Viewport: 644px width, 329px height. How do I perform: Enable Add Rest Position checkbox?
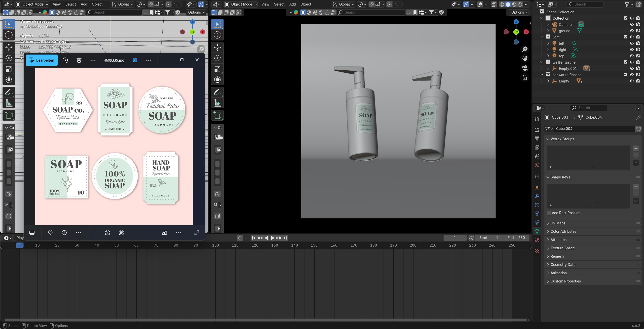549,213
